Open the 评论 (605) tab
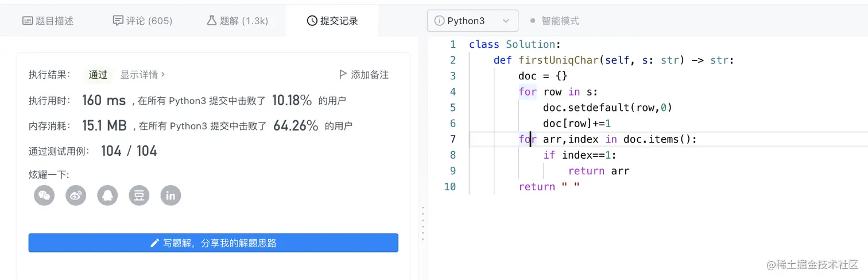The width and height of the screenshot is (868, 280). point(142,21)
